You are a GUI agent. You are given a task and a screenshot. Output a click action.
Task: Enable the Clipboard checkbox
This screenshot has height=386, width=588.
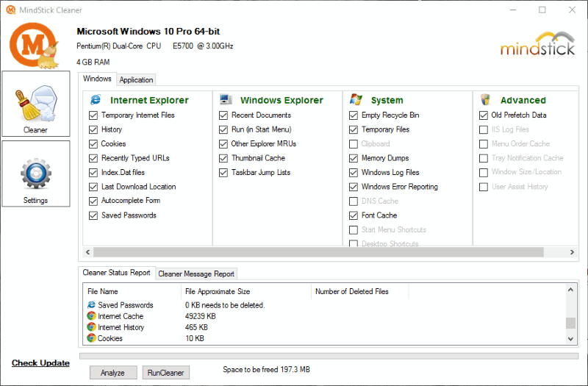pos(354,144)
